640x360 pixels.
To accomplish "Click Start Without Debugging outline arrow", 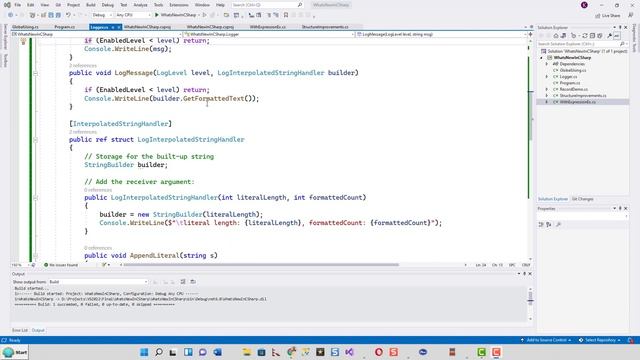I will click(x=204, y=15).
